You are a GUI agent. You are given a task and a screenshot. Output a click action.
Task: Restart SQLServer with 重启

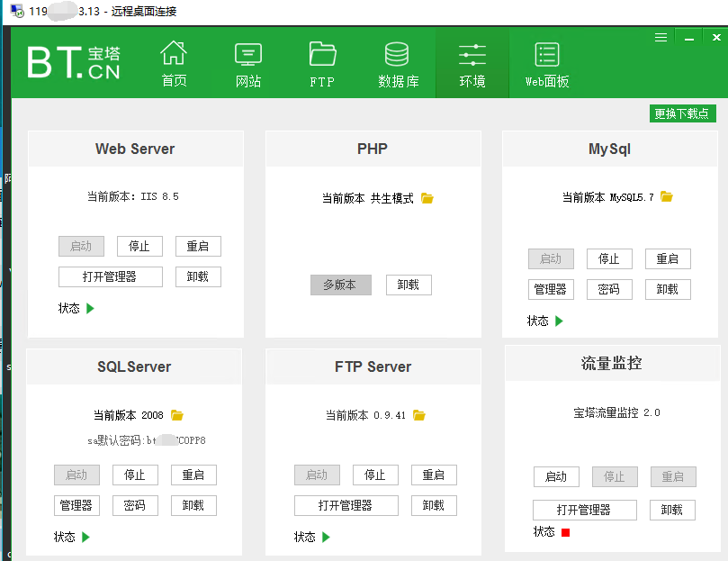[193, 475]
